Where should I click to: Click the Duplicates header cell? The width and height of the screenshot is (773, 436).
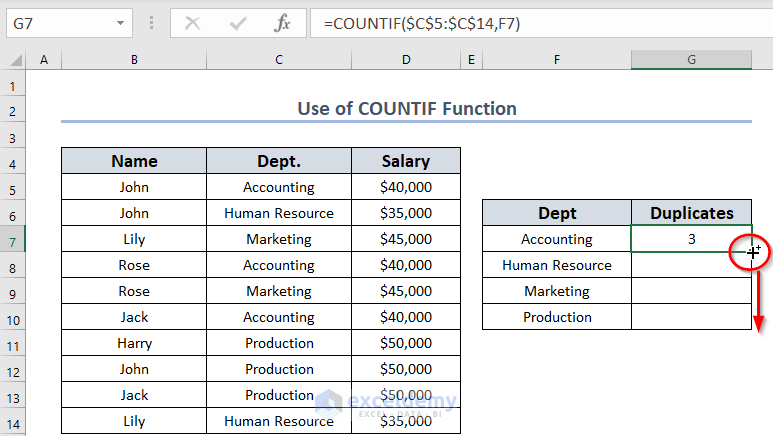coord(691,213)
